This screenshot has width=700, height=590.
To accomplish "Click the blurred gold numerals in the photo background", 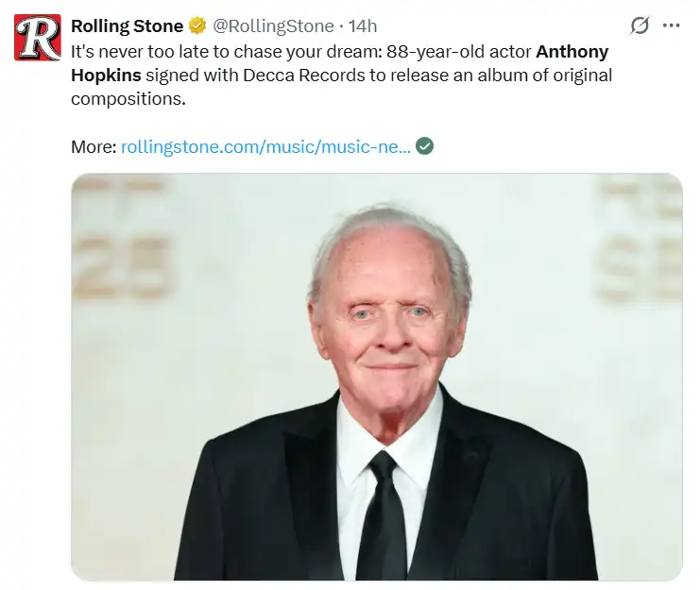I will click(x=122, y=268).
